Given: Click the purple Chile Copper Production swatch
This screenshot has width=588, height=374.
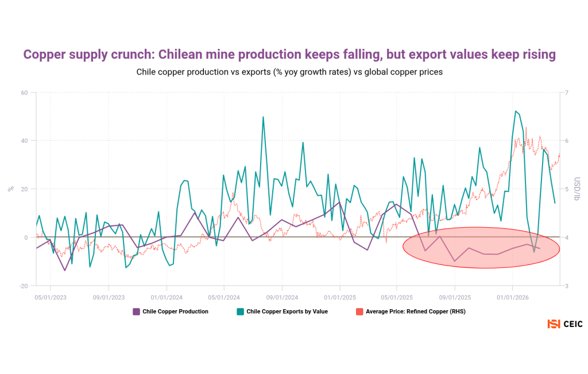Looking at the screenshot, I should [137, 312].
